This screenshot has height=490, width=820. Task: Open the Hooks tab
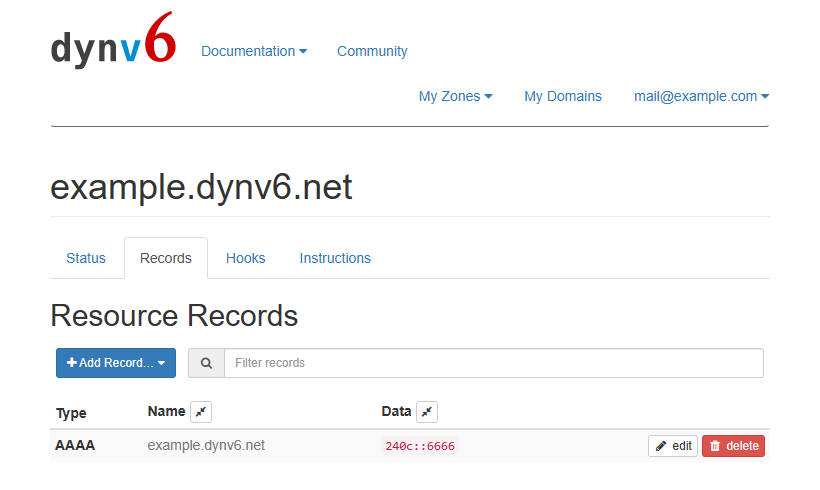coord(245,258)
